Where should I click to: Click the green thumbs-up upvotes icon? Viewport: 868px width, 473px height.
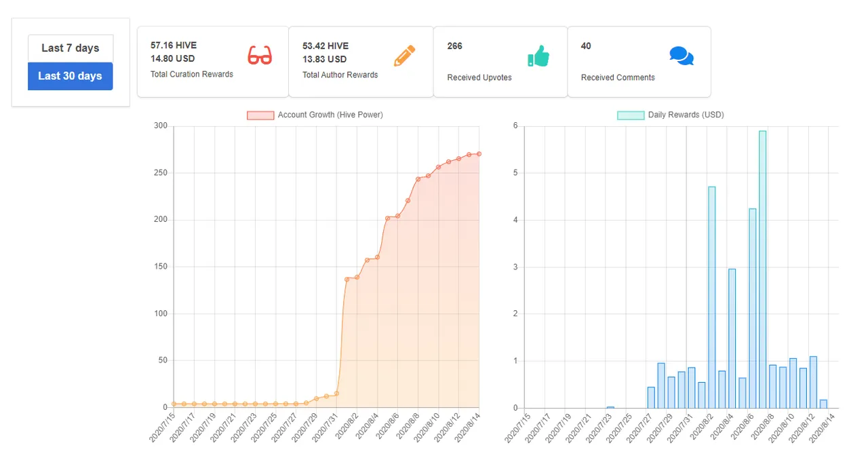point(538,56)
